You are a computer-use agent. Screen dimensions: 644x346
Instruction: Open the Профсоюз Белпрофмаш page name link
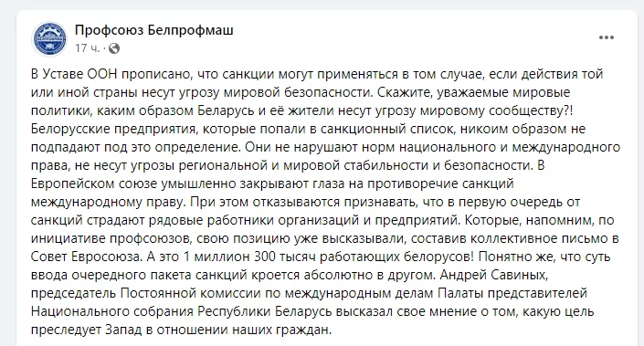pos(154,30)
